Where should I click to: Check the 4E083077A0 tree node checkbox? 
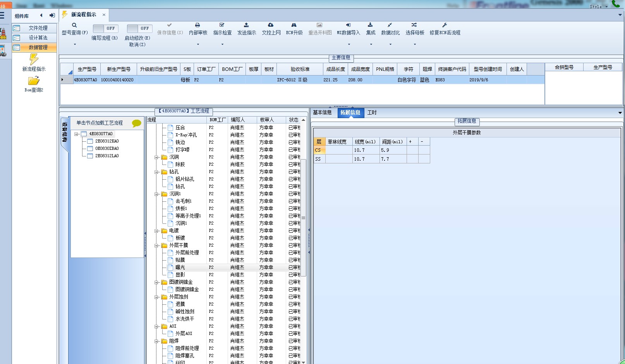(x=84, y=134)
